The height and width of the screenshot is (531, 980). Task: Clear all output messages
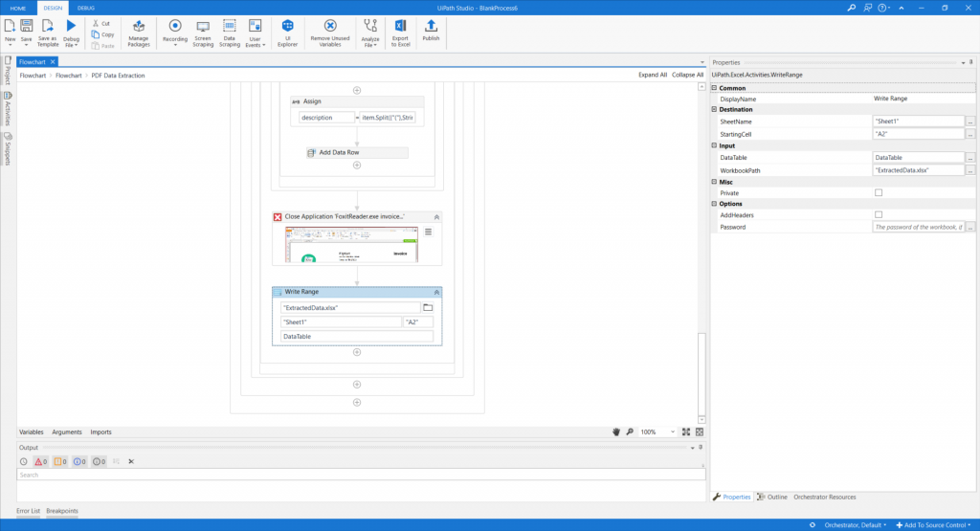coord(131,462)
